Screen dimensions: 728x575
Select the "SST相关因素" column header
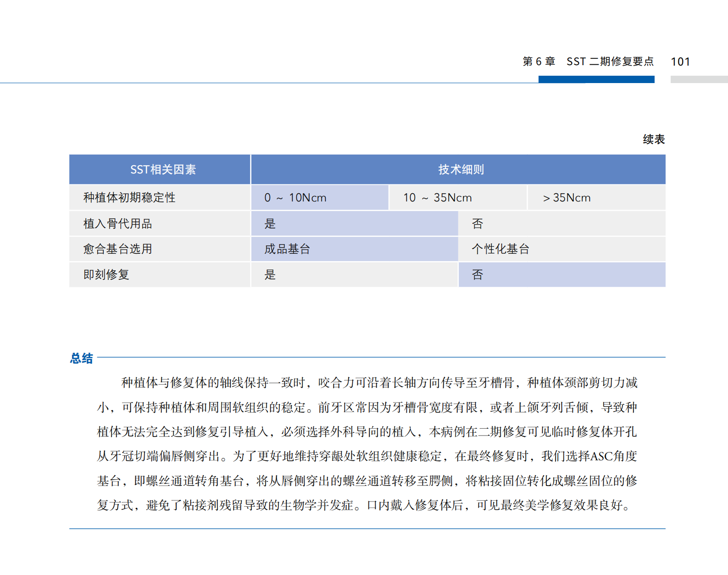163,169
